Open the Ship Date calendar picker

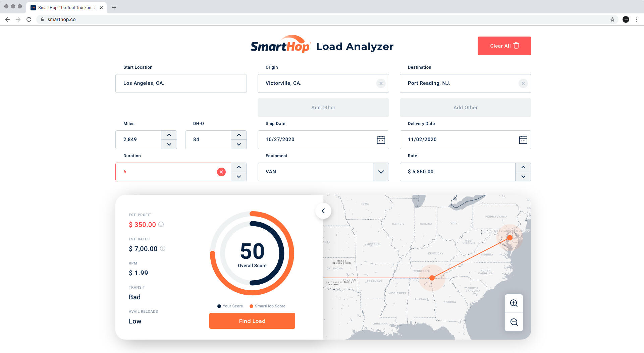click(381, 140)
